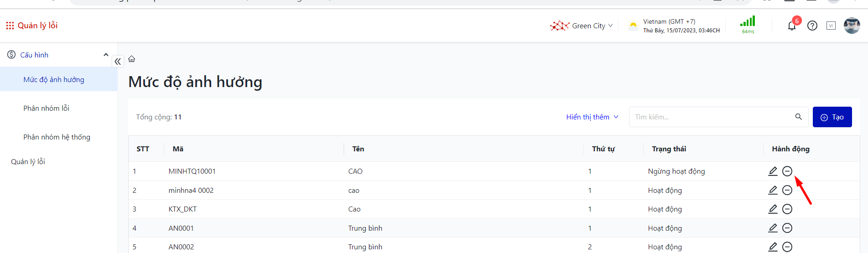Open Phân nhóm hệ thống menu item
Viewport: 868px width, 253px height.
pos(57,137)
